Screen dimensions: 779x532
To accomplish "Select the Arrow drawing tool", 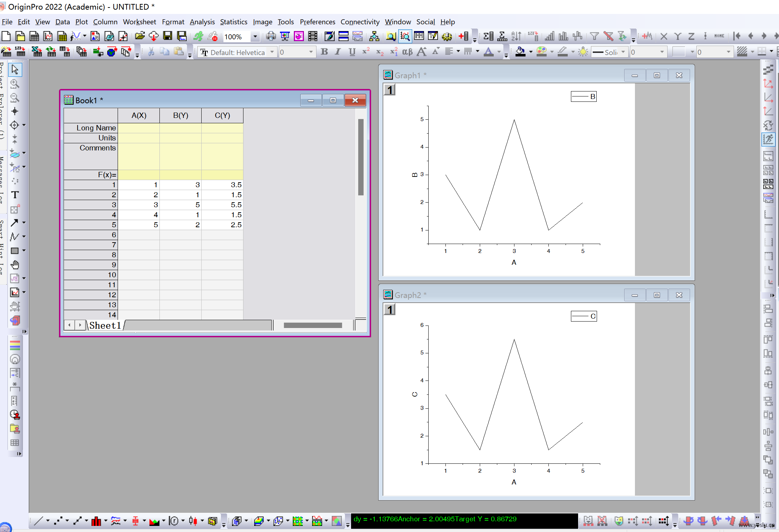I will (x=14, y=223).
